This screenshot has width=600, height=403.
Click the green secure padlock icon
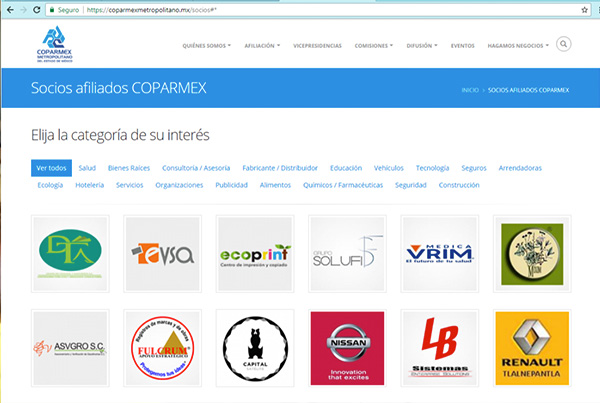pyautogui.click(x=52, y=10)
